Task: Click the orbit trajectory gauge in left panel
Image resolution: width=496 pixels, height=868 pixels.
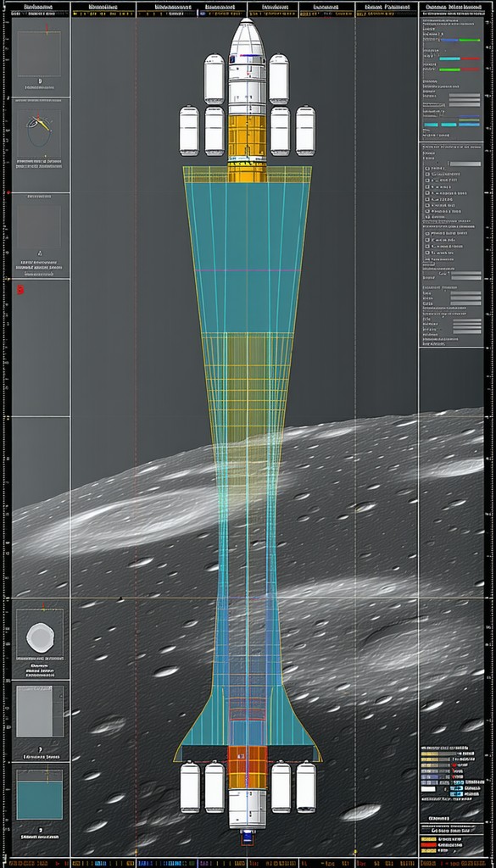Action: click(x=39, y=129)
